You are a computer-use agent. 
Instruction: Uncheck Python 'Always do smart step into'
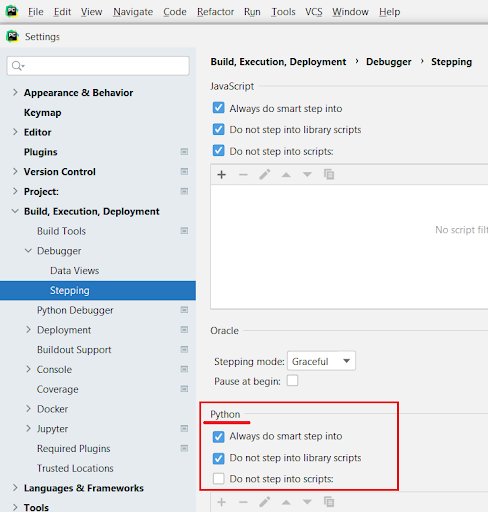(219, 436)
